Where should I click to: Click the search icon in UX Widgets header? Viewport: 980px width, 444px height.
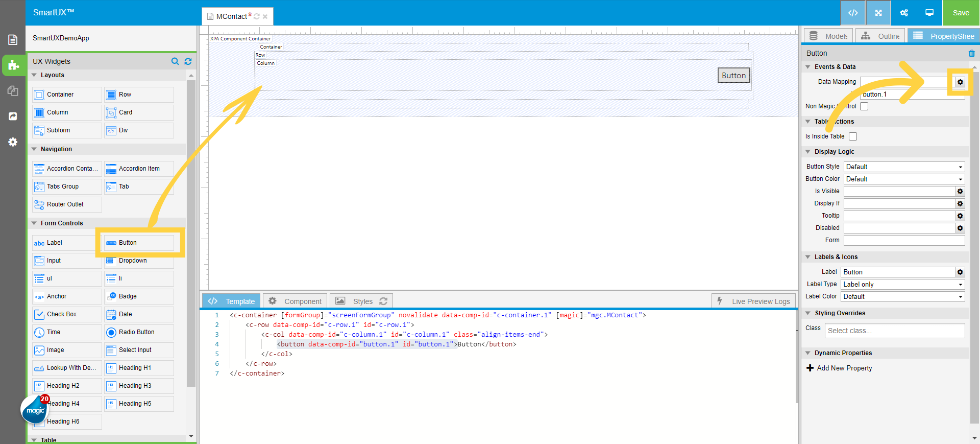(x=175, y=61)
